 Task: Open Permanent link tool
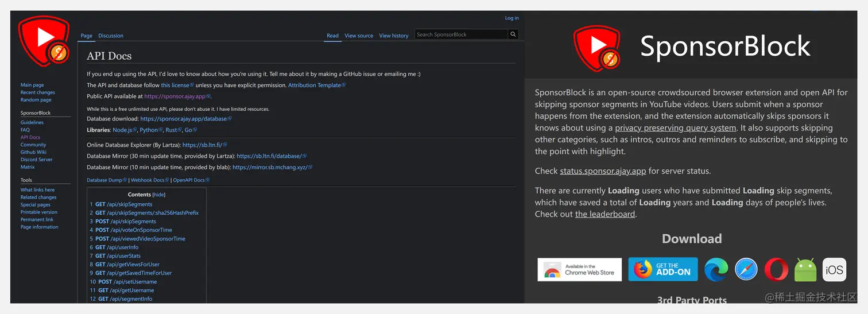point(37,220)
